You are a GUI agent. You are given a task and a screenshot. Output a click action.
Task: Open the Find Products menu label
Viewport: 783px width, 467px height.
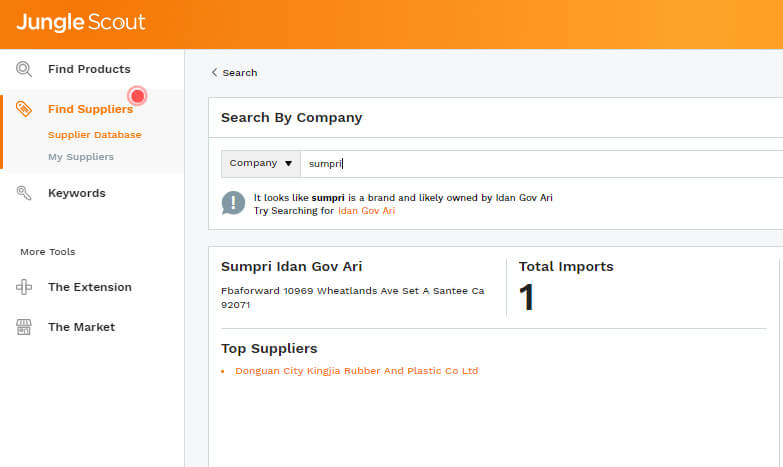tap(89, 69)
